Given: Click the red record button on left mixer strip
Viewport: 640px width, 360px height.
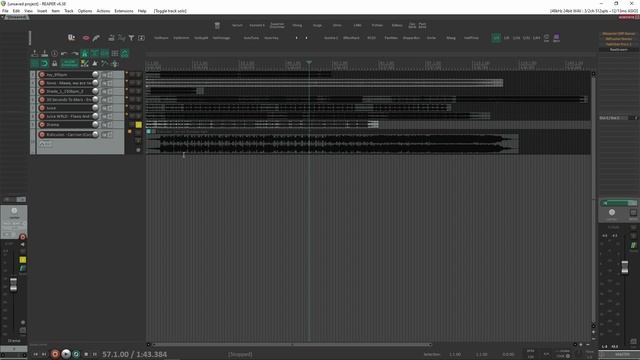Looking at the screenshot, I should click(x=22, y=237).
